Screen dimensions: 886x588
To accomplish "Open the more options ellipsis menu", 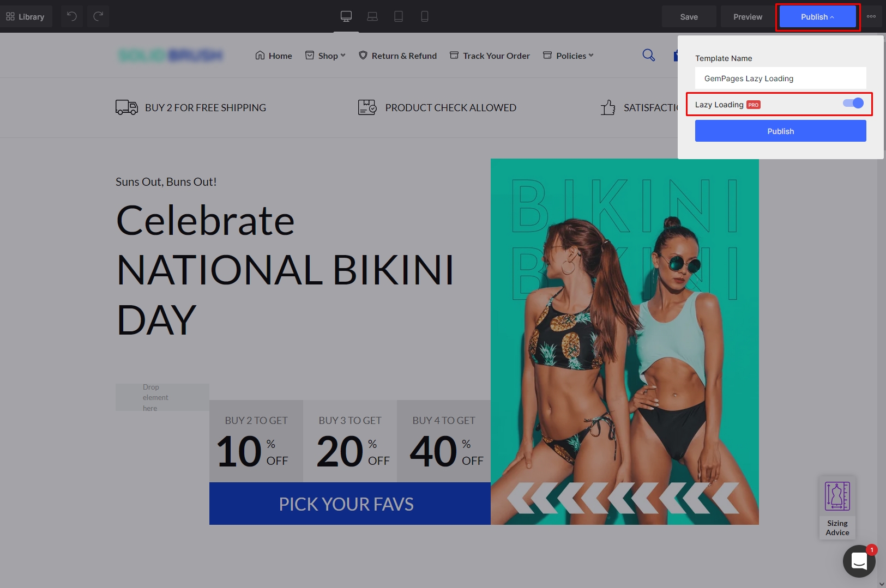I will pos(871,16).
